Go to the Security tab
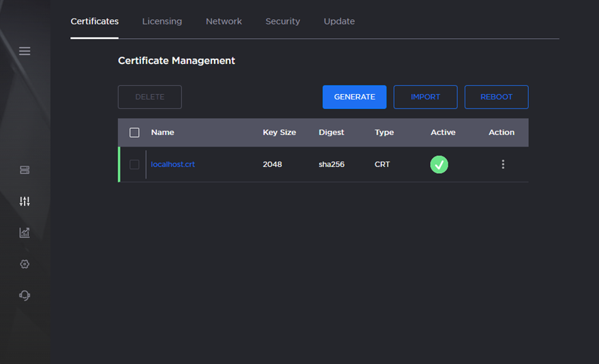This screenshot has height=364, width=599. point(282,21)
